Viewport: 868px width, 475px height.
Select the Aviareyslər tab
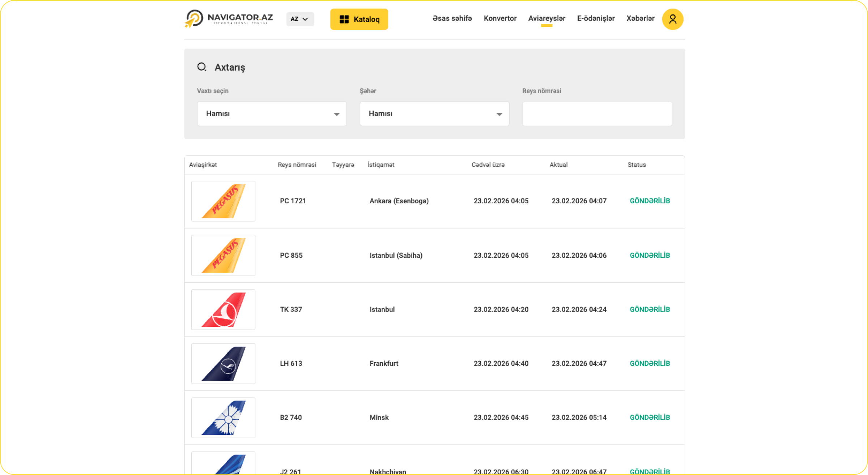coord(546,18)
